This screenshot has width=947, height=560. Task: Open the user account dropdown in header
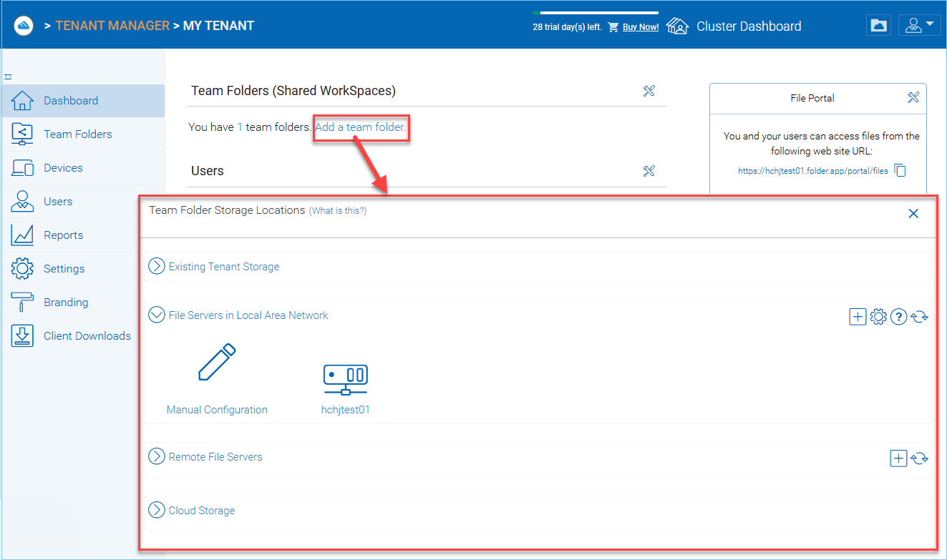coord(920,25)
